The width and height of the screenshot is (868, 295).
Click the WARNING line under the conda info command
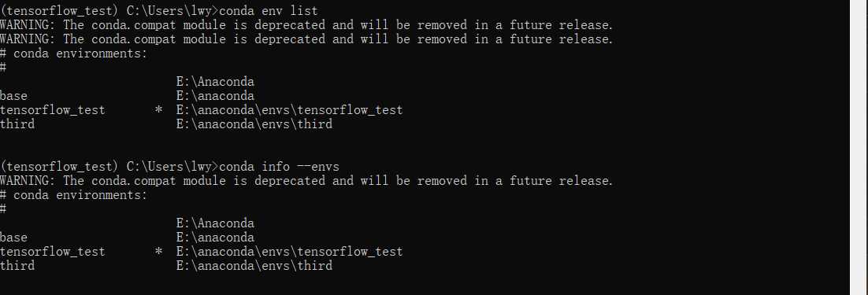point(306,181)
